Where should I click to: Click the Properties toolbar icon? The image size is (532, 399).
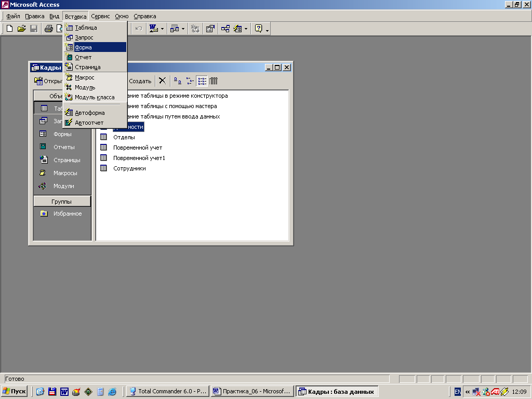point(210,29)
